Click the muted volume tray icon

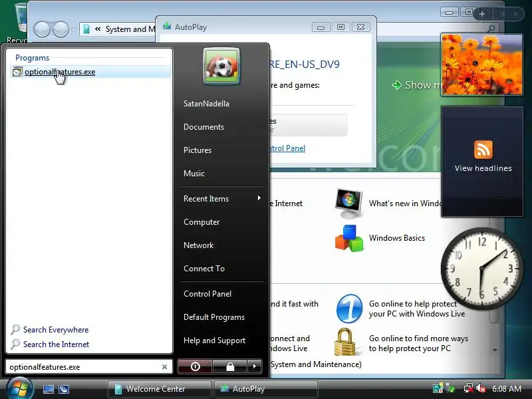(481, 388)
